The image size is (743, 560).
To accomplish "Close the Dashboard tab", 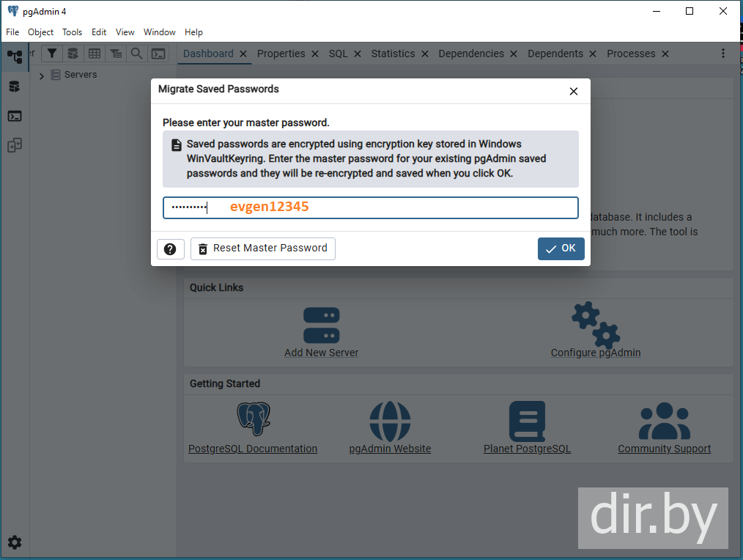I will [243, 54].
